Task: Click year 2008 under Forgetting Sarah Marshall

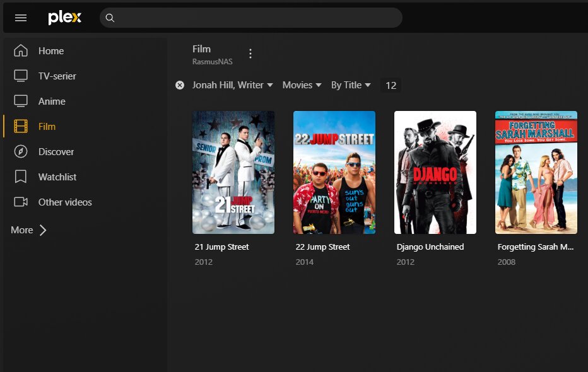Action: (x=506, y=262)
